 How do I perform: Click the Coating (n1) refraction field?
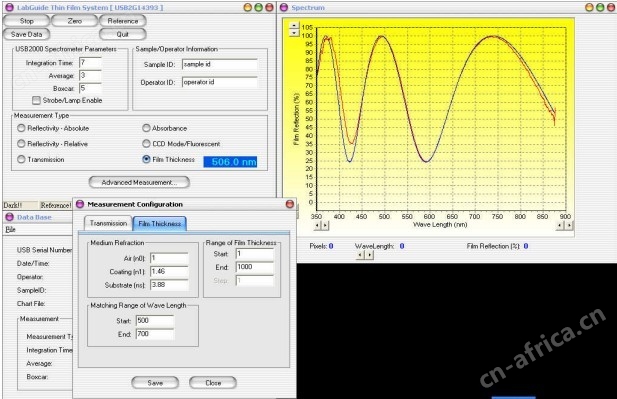click(x=170, y=272)
